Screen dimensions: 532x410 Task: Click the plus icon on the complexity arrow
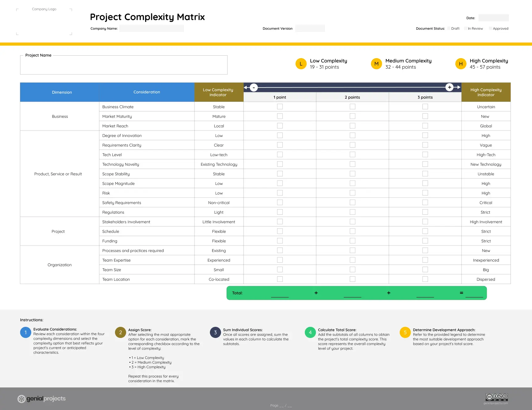click(x=450, y=87)
